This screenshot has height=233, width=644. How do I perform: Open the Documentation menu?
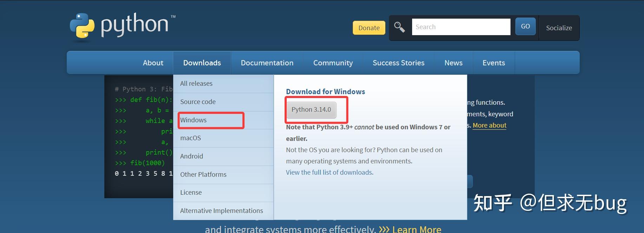[x=267, y=63]
